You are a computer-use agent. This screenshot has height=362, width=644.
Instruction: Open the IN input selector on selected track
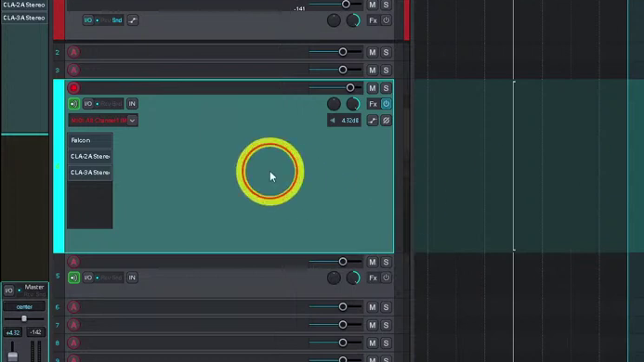click(x=132, y=104)
